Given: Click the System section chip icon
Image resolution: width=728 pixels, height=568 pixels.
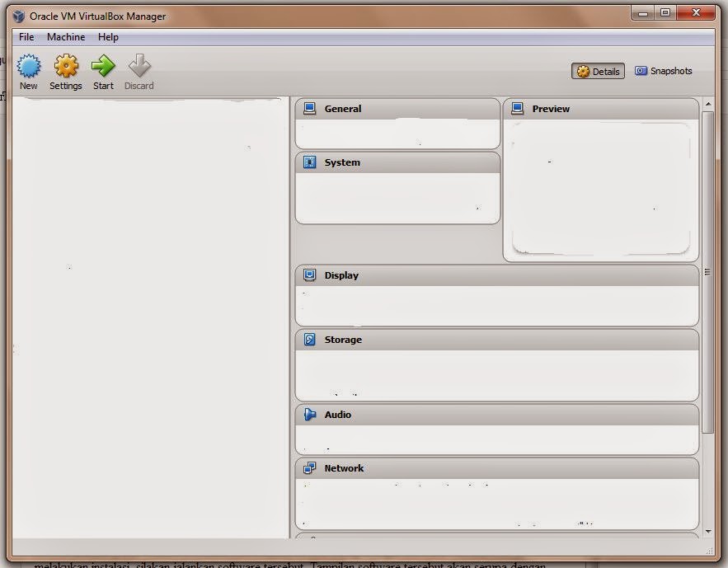Looking at the screenshot, I should 310,162.
